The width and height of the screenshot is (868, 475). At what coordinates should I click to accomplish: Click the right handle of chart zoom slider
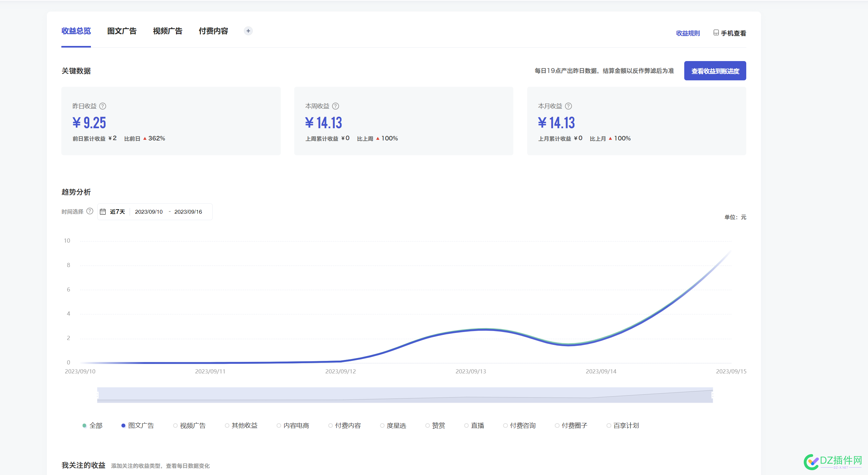click(712, 395)
